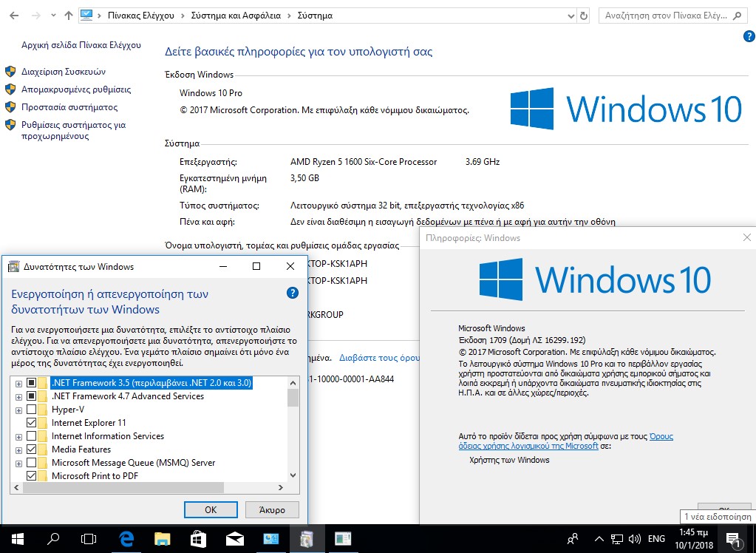The width and height of the screenshot is (756, 553).
Task: Go back with the Back arrow
Action: (14, 16)
